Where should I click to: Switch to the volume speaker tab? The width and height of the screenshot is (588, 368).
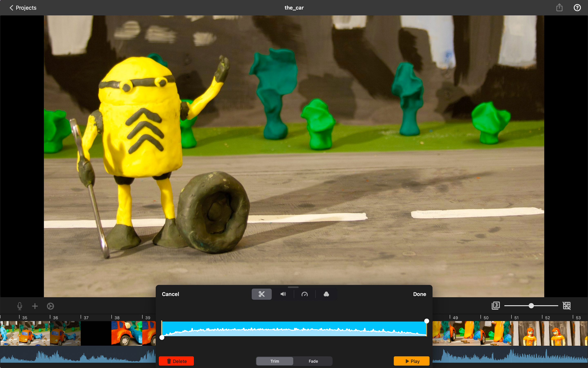click(283, 294)
